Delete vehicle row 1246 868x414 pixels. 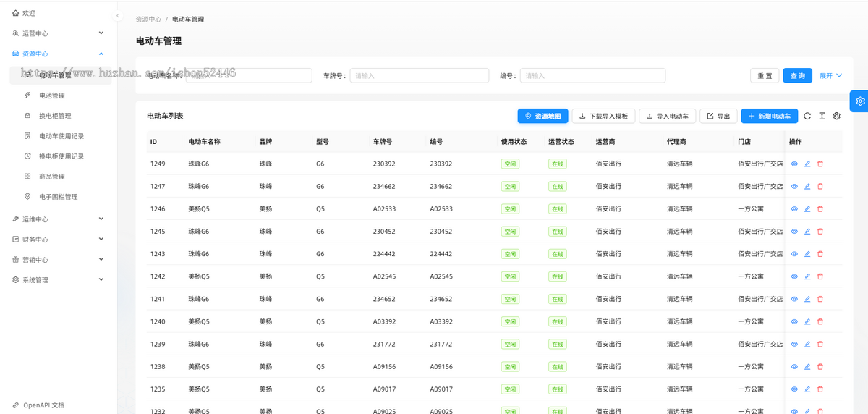820,208
